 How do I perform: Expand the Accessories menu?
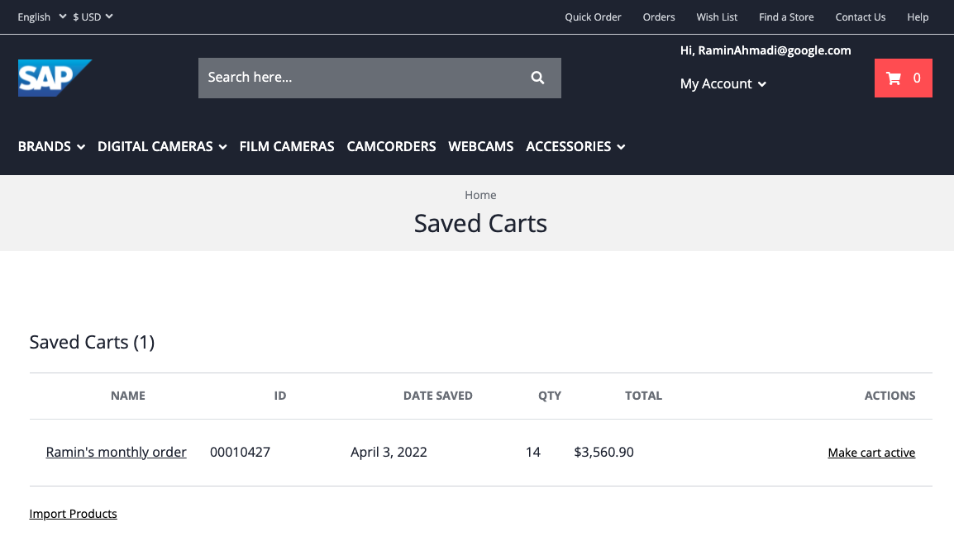tap(575, 146)
